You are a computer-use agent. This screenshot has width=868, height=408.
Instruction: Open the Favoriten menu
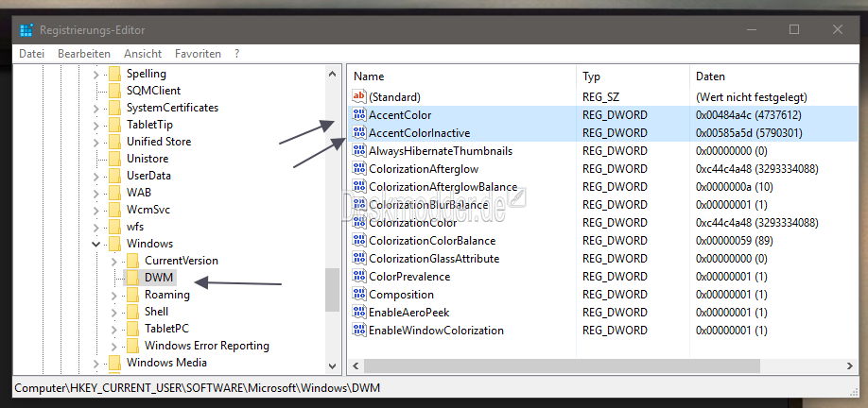(x=198, y=54)
